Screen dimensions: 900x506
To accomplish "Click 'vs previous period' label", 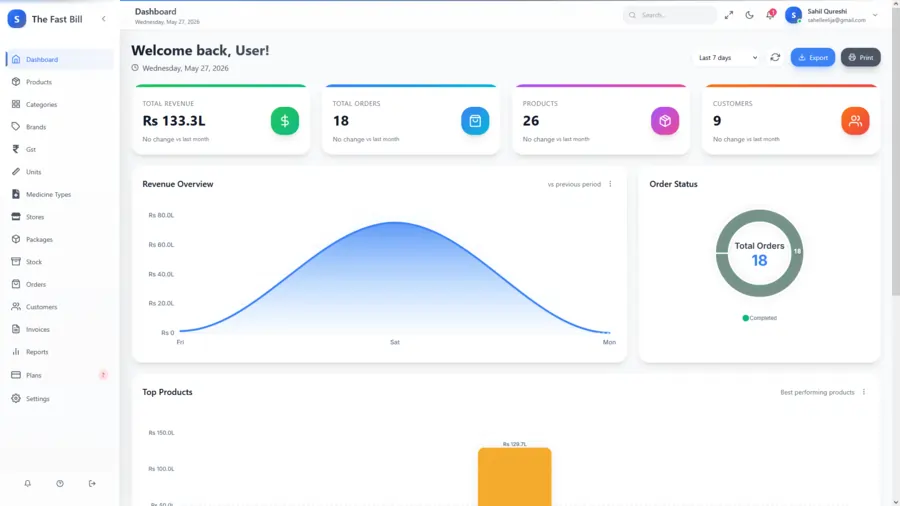I will pos(574,184).
